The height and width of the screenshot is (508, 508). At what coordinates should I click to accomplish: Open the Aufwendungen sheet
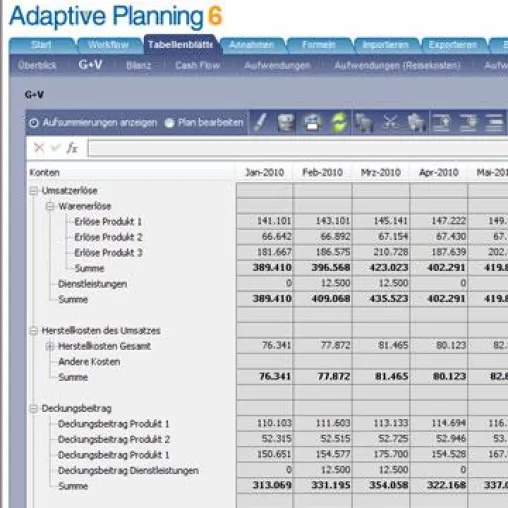[x=277, y=66]
